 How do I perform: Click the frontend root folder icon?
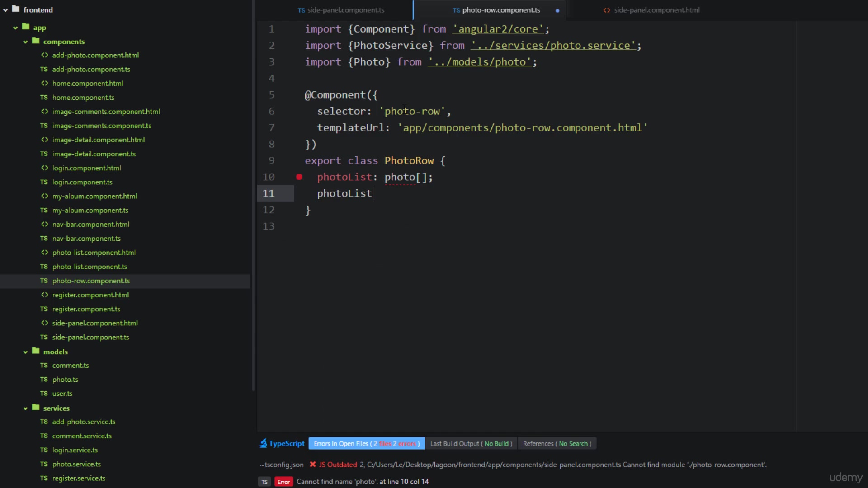[x=16, y=9]
